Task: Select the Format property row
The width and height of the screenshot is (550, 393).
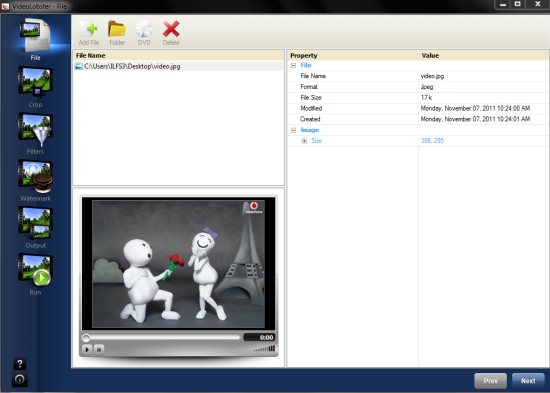Action: pyautogui.click(x=418, y=87)
